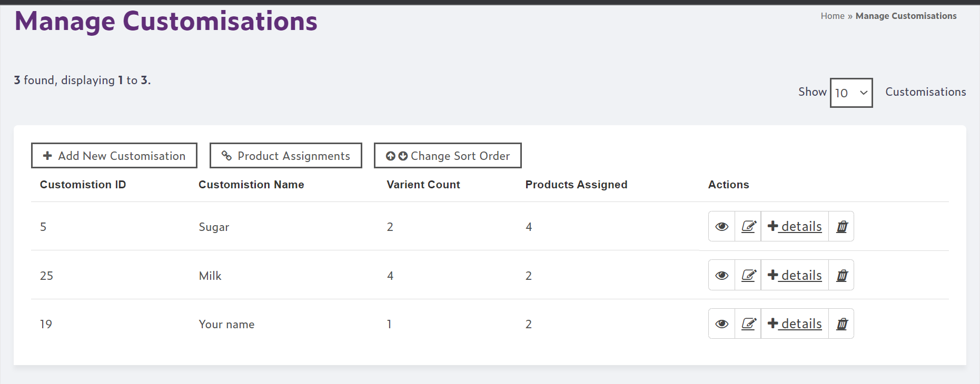980x384 pixels.
Task: Delete the Milk customisation with trash icon
Action: (842, 275)
